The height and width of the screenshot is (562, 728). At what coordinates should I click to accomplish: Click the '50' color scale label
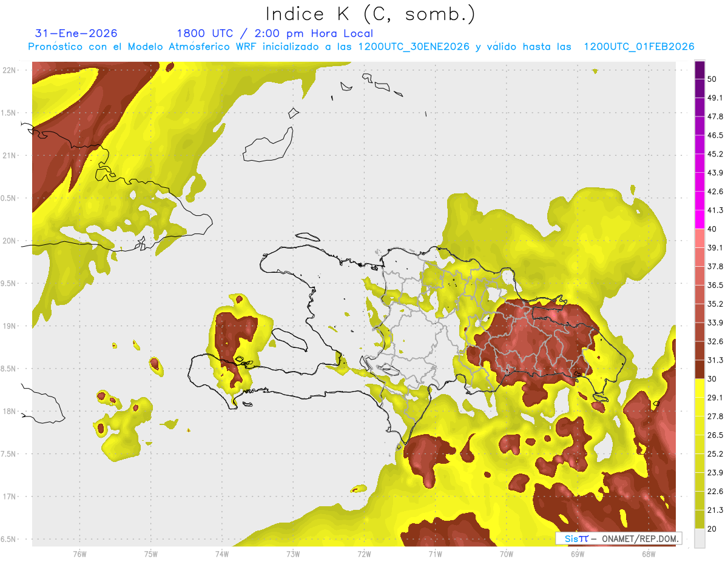pyautogui.click(x=712, y=79)
